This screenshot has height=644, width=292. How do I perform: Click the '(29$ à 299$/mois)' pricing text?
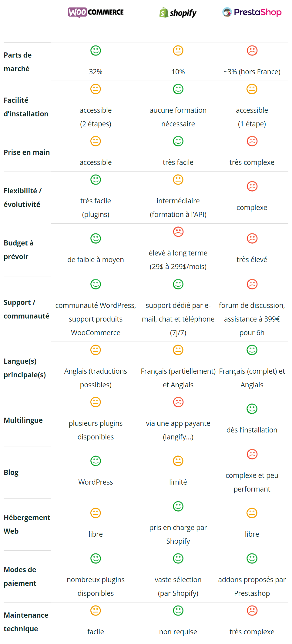pyautogui.click(x=178, y=267)
